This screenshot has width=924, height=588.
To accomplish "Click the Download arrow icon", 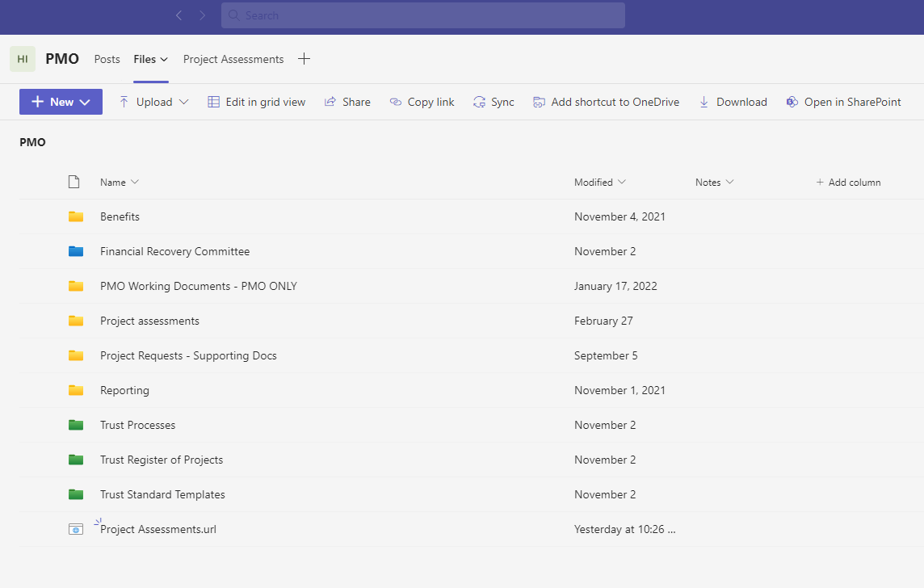I will click(x=703, y=102).
